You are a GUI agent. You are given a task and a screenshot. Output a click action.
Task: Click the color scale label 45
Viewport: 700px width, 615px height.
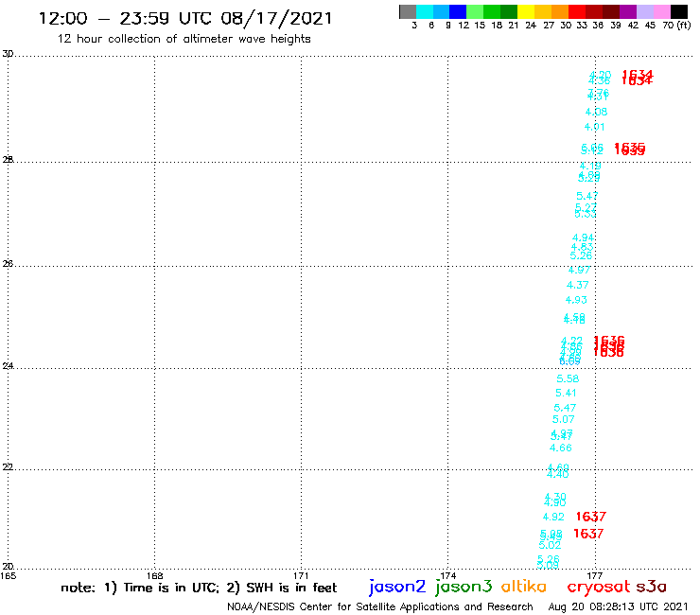pyautogui.click(x=651, y=26)
